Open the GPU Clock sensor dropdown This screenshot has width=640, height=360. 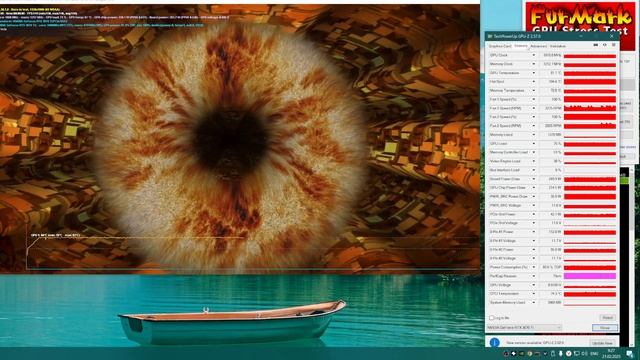(533, 55)
